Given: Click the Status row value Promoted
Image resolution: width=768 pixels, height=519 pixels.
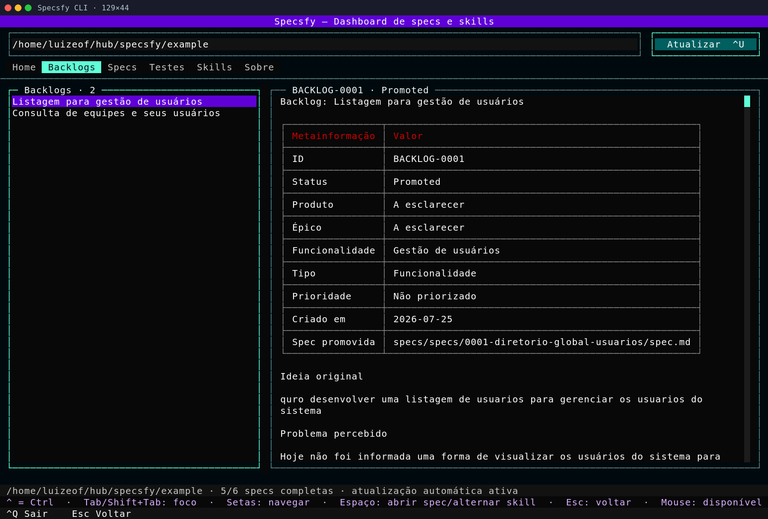Looking at the screenshot, I should [417, 182].
